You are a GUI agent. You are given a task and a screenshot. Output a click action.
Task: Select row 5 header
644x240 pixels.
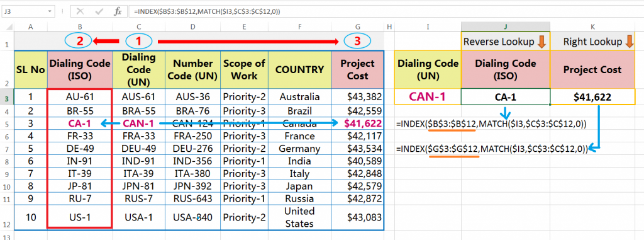(x=7, y=123)
